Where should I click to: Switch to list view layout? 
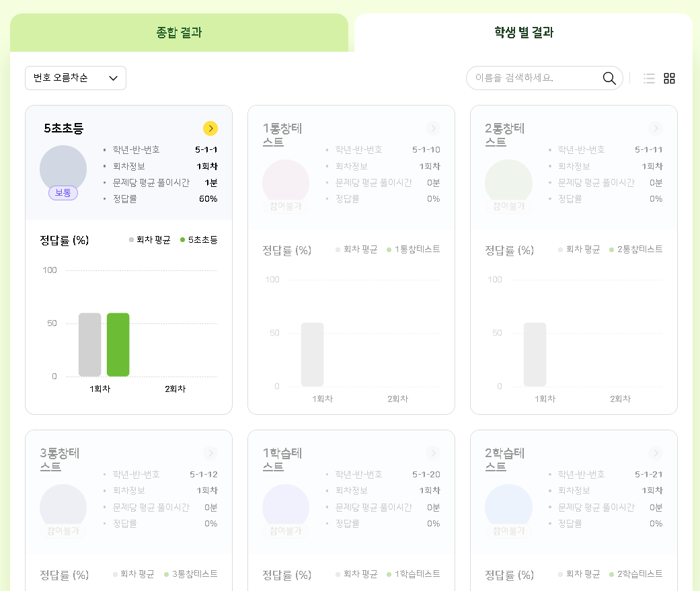click(x=649, y=78)
